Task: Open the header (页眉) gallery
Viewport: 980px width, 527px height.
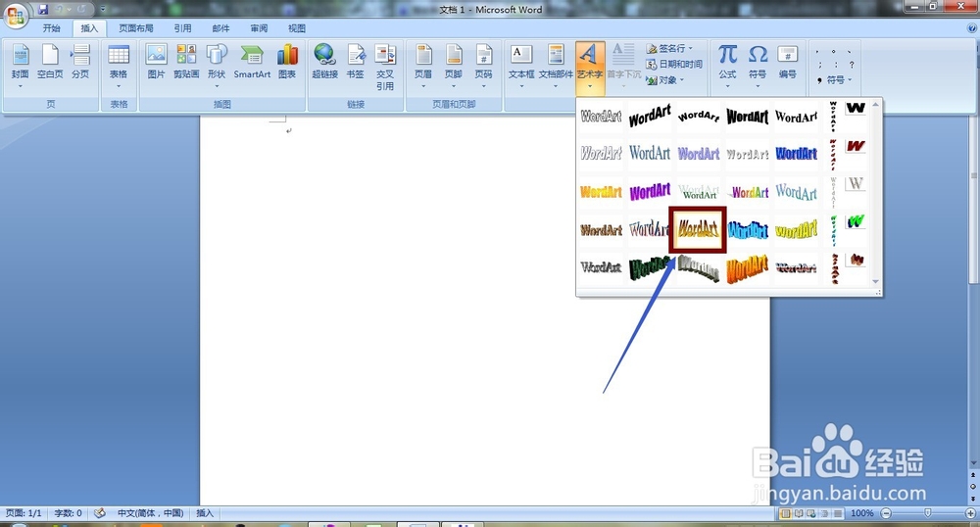Action: tap(423, 66)
